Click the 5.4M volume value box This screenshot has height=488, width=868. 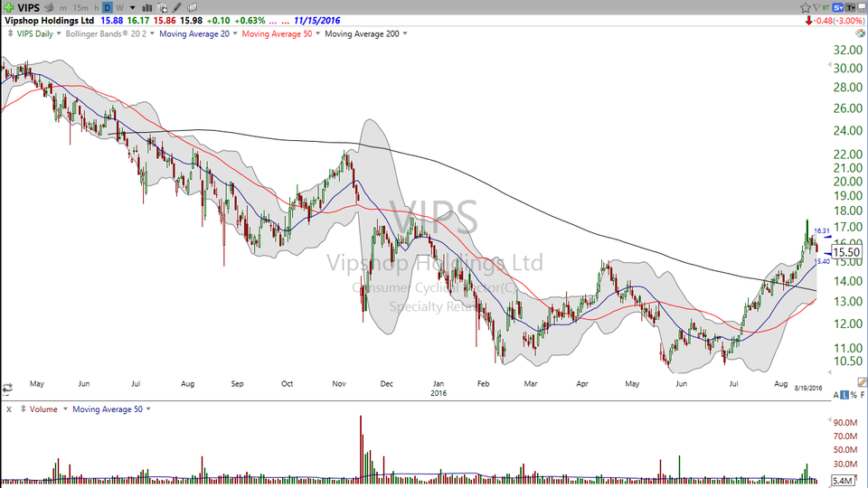[843, 481]
